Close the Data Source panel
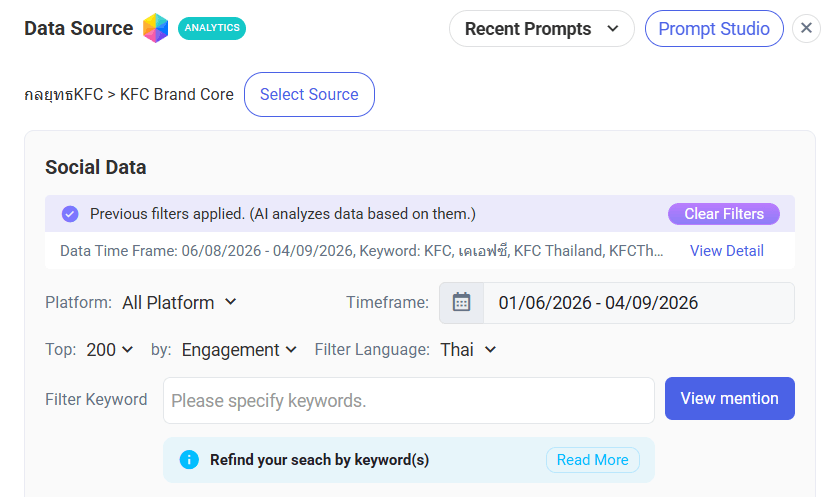 [x=807, y=28]
